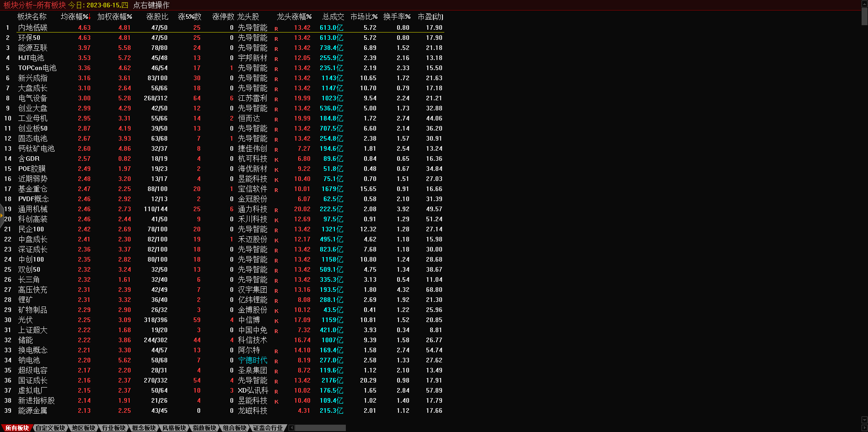The image size is (868, 432).
Task: Open the 宁德时代 leading stock link
Action: click(x=252, y=360)
